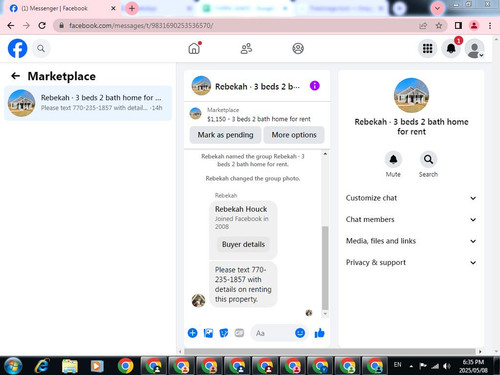
Task: Share this page icon in address bar
Action: click(423, 25)
